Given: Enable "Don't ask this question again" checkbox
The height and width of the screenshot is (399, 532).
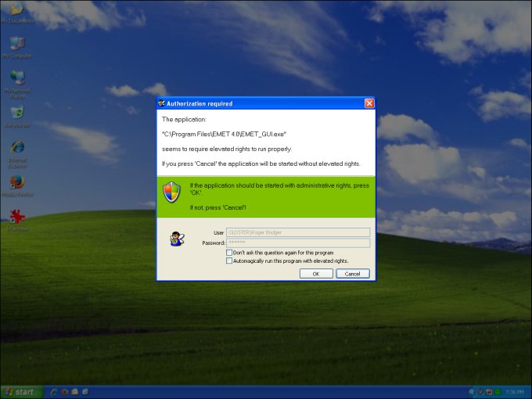Looking at the screenshot, I should (x=229, y=253).
